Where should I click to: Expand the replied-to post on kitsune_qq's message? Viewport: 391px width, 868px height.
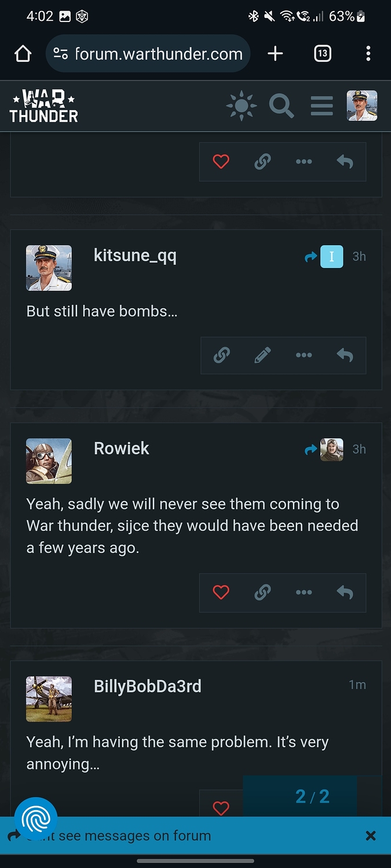[324, 256]
